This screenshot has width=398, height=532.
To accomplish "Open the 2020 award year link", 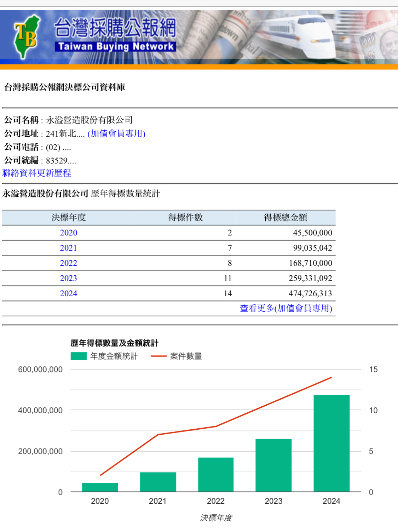I will point(68,233).
